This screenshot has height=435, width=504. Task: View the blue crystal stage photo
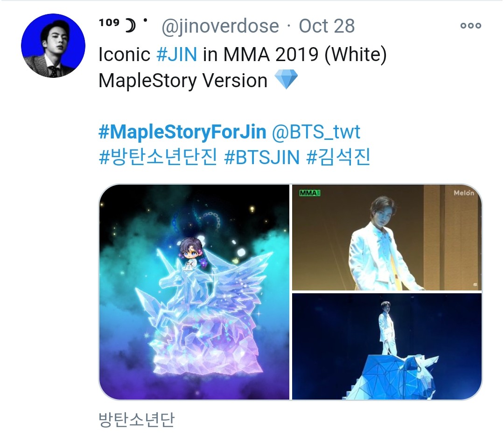(387, 346)
